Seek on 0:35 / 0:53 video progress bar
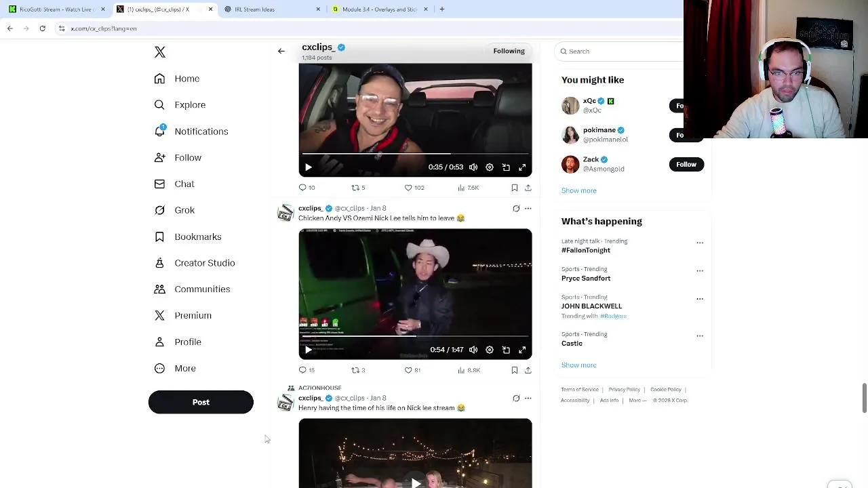The width and height of the screenshot is (868, 488). 415,154
